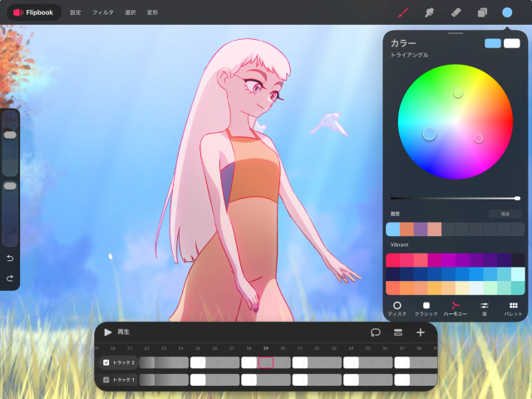The height and width of the screenshot is (399, 532).
Task: Click the green harmony node on color wheel
Action: [458, 93]
